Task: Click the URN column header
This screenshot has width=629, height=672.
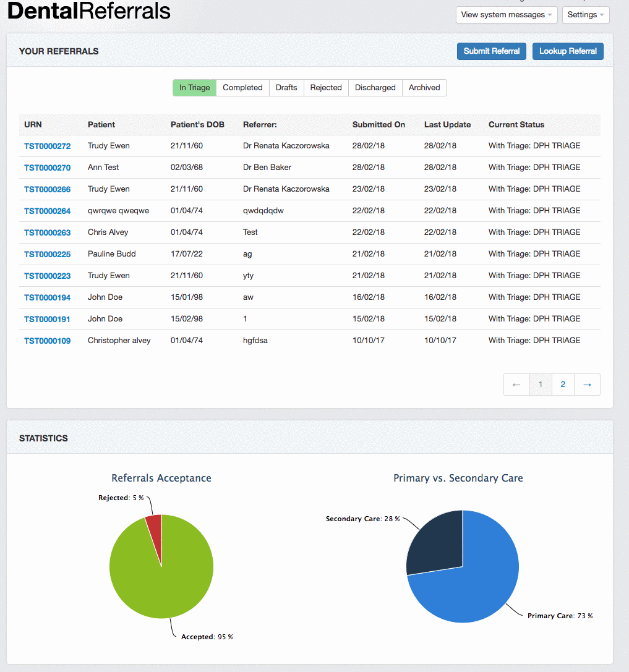Action: [33, 125]
